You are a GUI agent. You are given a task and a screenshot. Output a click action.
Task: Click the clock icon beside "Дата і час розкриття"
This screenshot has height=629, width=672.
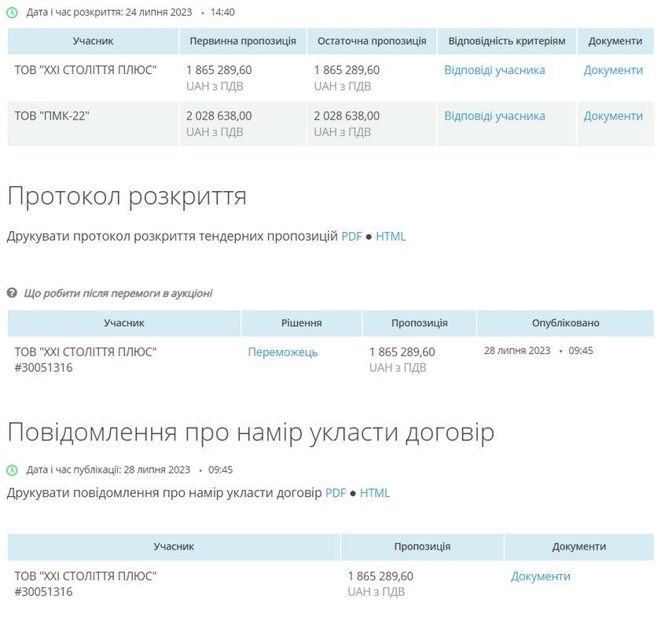[12, 12]
